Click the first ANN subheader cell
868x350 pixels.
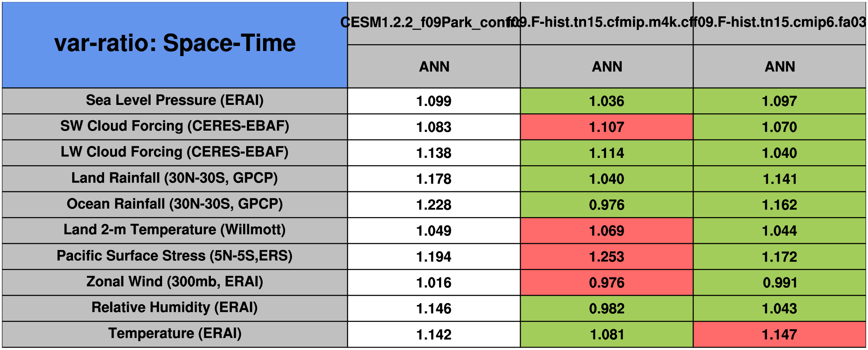coord(434,66)
